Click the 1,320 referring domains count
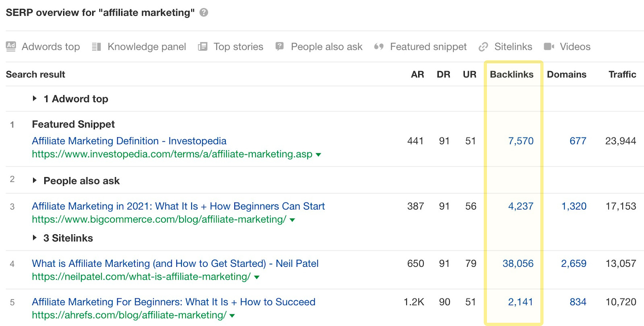This screenshot has width=644, height=326. tap(574, 206)
